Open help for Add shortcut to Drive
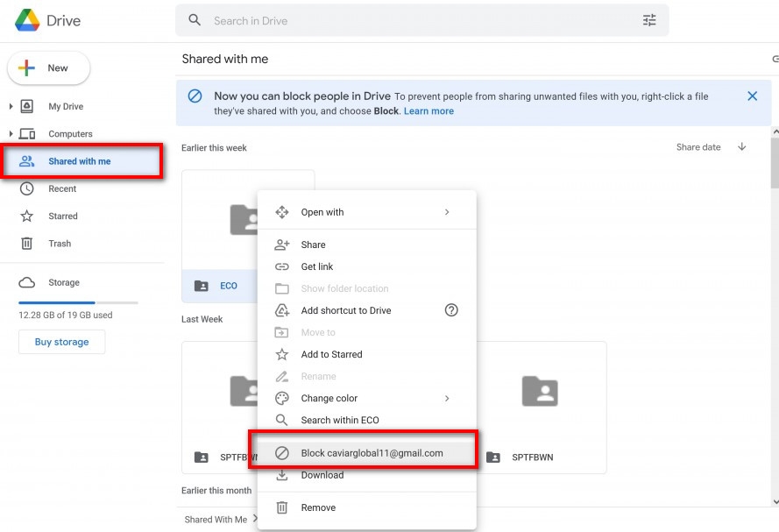779x532 pixels. 451,310
